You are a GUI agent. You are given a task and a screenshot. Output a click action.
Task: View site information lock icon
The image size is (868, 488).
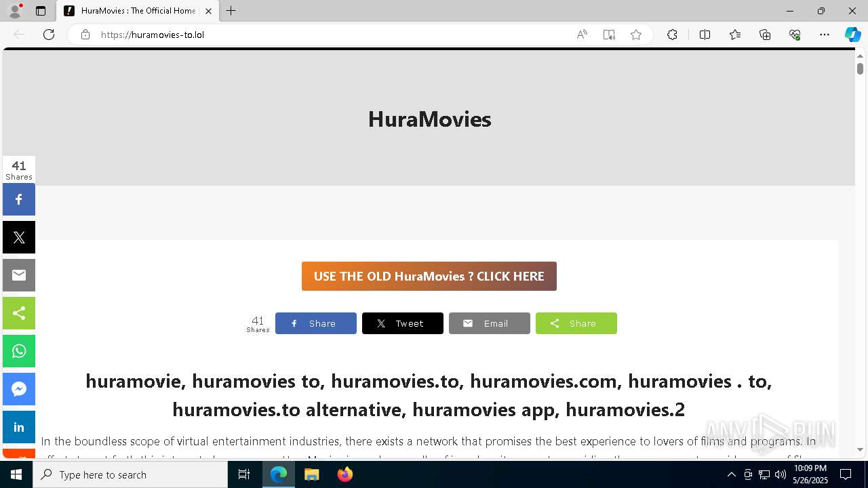(85, 35)
